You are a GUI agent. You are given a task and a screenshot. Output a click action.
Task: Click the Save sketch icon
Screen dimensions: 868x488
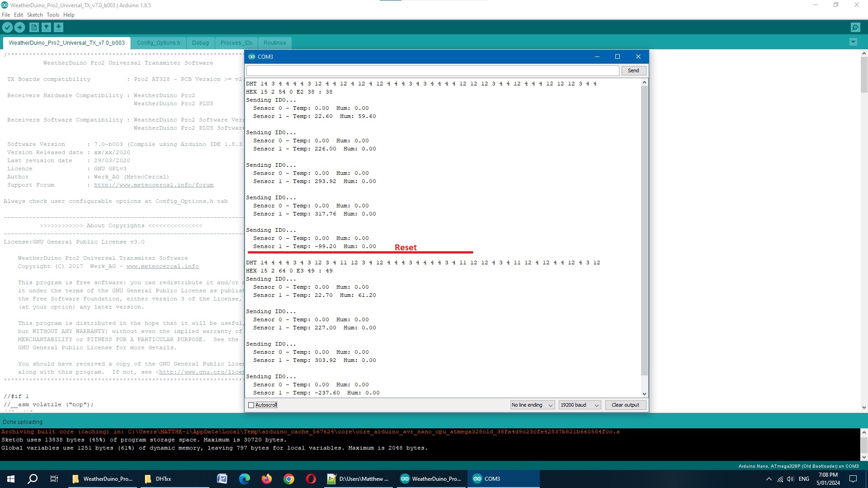point(58,28)
